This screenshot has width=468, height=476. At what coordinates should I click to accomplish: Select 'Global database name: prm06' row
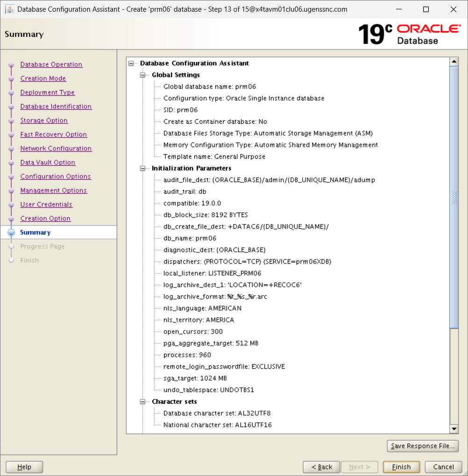click(209, 87)
